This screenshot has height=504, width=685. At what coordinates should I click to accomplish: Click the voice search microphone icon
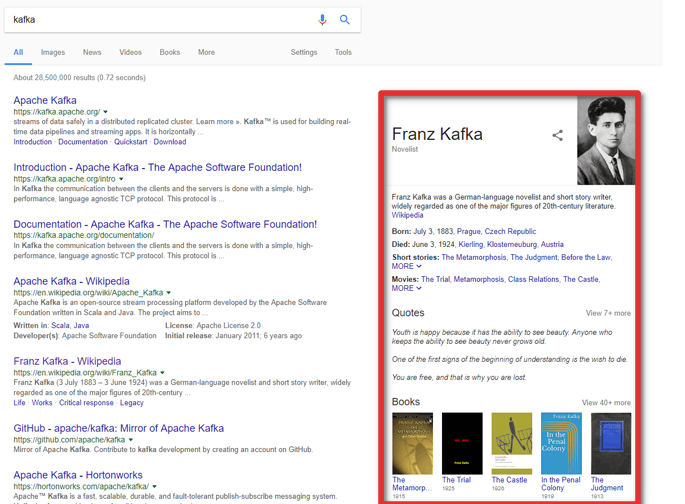(x=322, y=20)
